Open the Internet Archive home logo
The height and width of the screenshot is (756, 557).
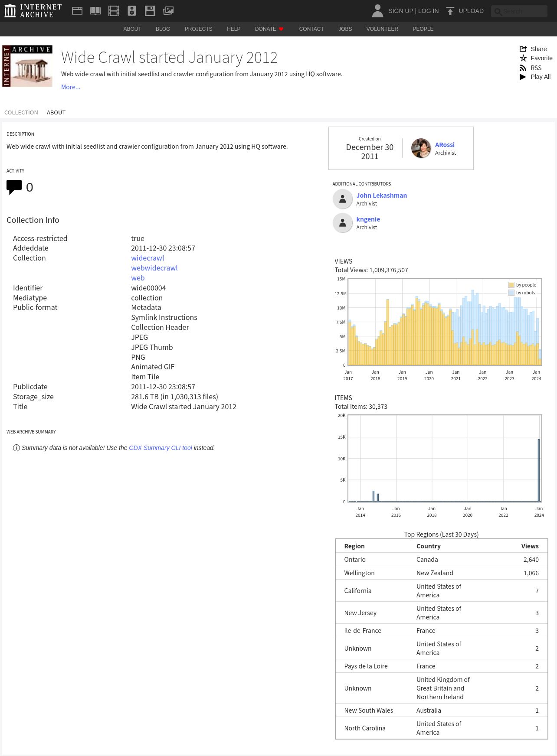(x=33, y=11)
